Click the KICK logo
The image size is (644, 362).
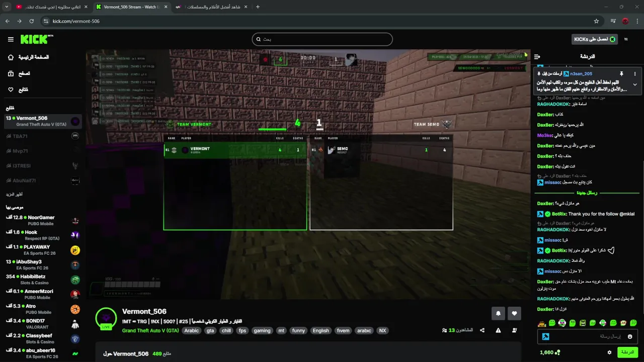tap(36, 39)
